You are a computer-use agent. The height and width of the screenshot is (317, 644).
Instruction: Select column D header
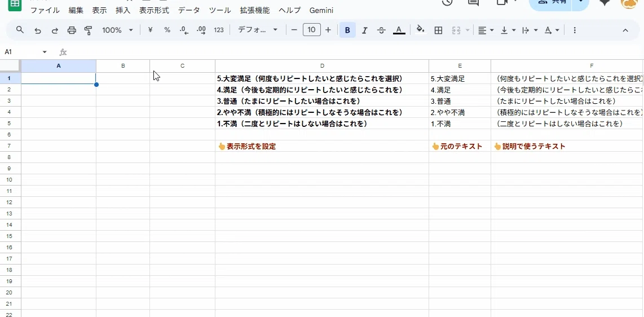click(x=322, y=65)
